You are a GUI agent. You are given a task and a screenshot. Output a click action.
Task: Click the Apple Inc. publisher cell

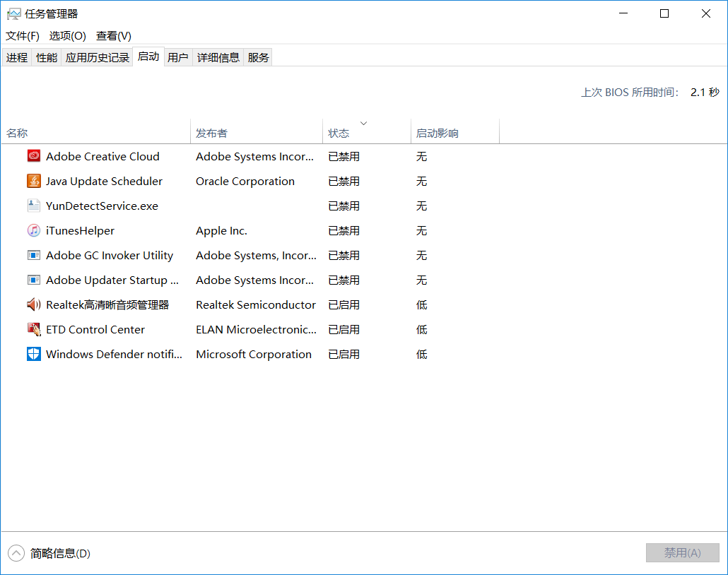click(x=221, y=231)
